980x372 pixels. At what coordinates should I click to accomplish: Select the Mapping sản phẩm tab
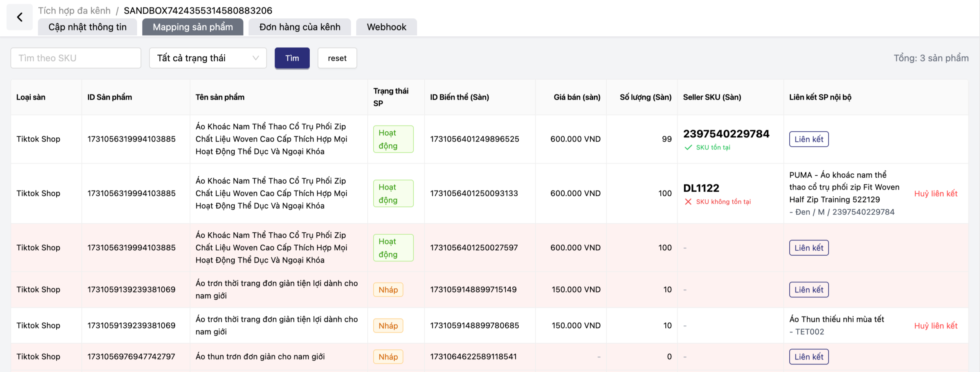tap(193, 27)
